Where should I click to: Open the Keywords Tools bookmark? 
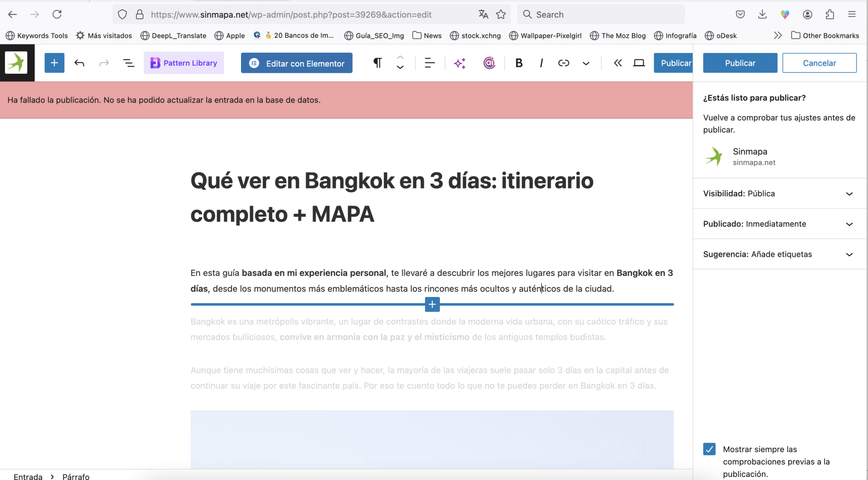pos(37,36)
